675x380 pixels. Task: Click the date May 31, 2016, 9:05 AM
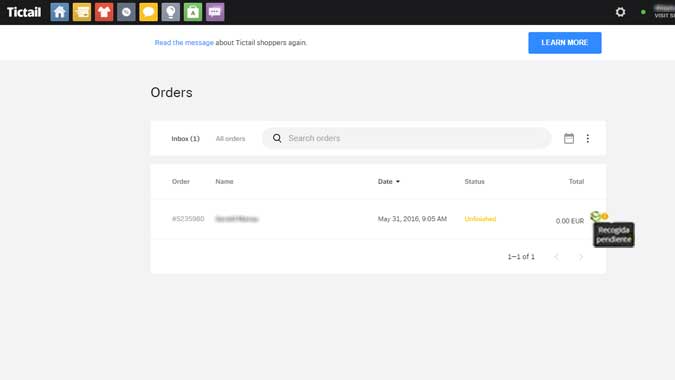[412, 219]
